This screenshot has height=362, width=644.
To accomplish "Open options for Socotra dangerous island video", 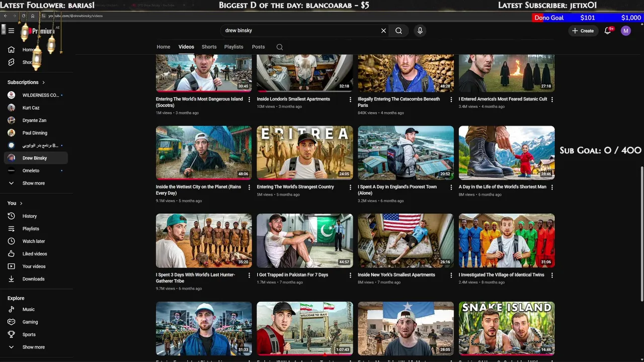I will pos(249,100).
